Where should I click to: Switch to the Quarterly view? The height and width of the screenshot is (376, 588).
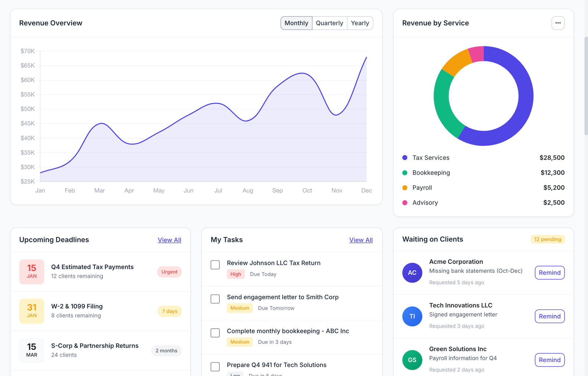pyautogui.click(x=329, y=23)
